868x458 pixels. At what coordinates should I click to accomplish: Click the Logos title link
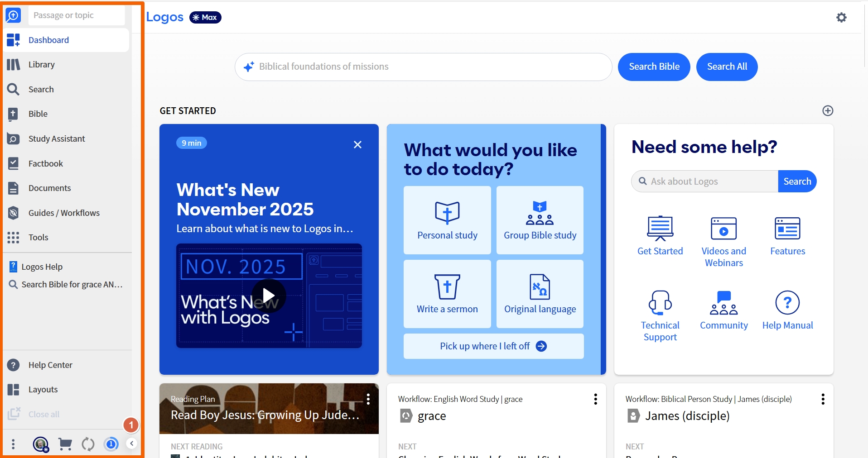pyautogui.click(x=164, y=17)
